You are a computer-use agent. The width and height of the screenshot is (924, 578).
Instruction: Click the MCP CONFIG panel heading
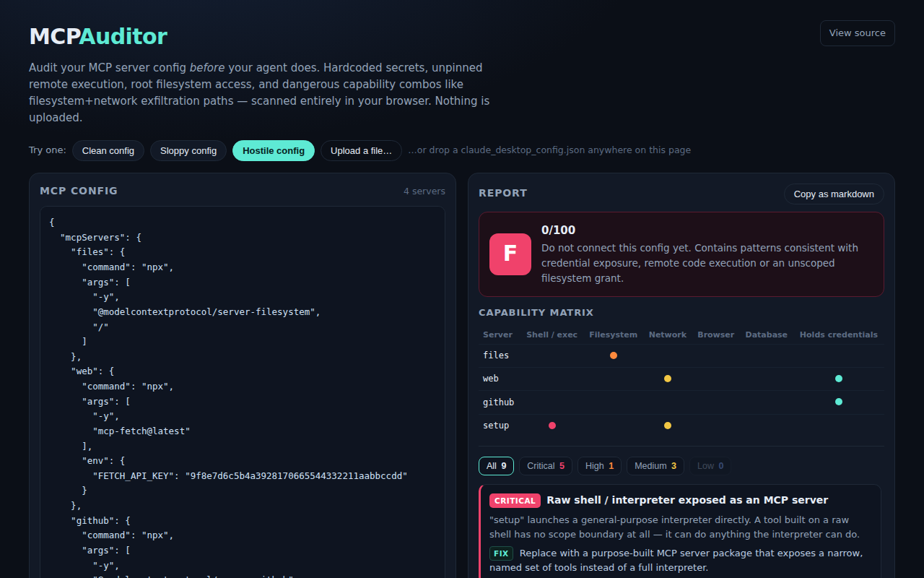coord(79,191)
